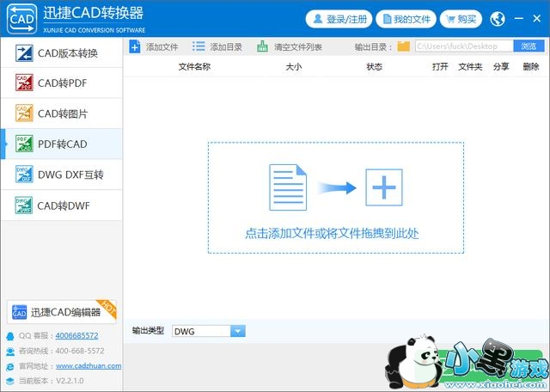Click the 文件夹 column header
Image resolution: width=550 pixels, height=392 pixels.
point(470,67)
